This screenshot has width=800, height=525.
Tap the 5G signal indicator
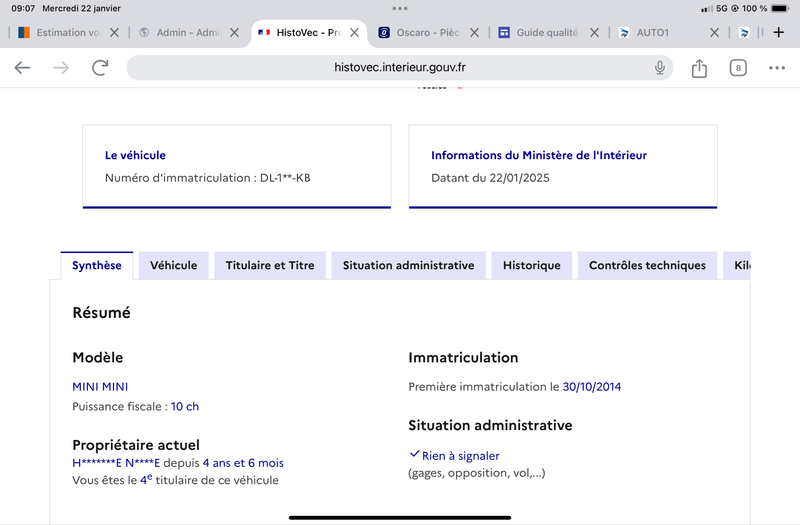click(x=721, y=8)
